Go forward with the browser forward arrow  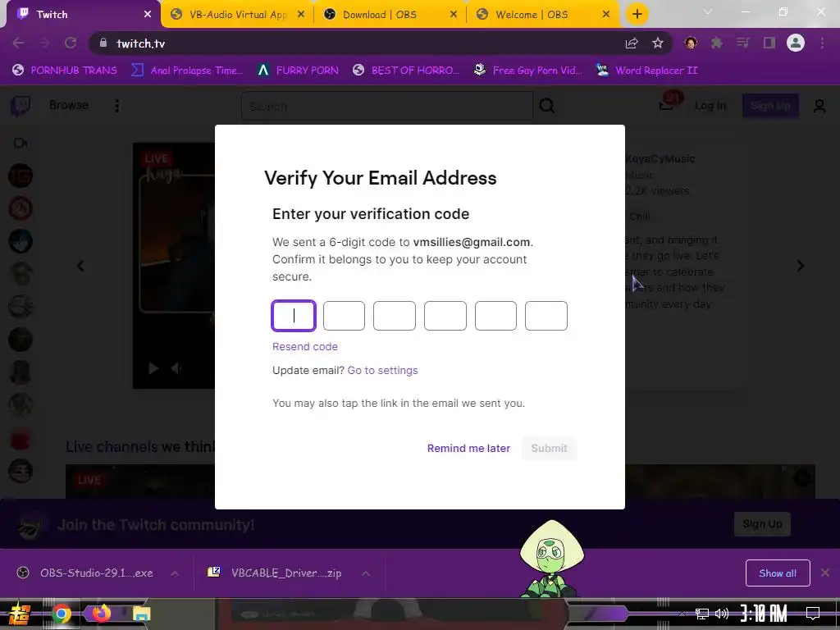click(44, 43)
